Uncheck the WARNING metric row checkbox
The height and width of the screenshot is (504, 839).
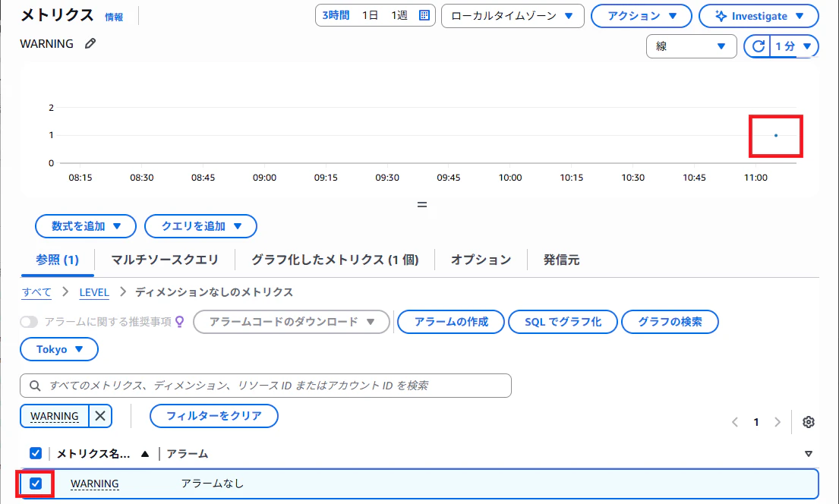point(36,484)
